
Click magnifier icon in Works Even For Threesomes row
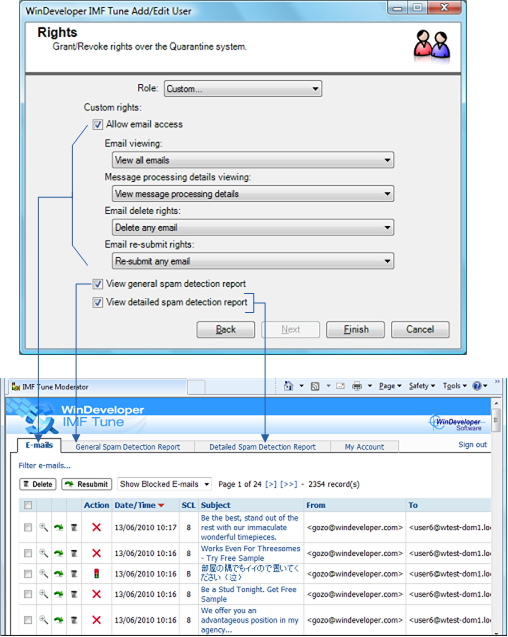point(43,553)
